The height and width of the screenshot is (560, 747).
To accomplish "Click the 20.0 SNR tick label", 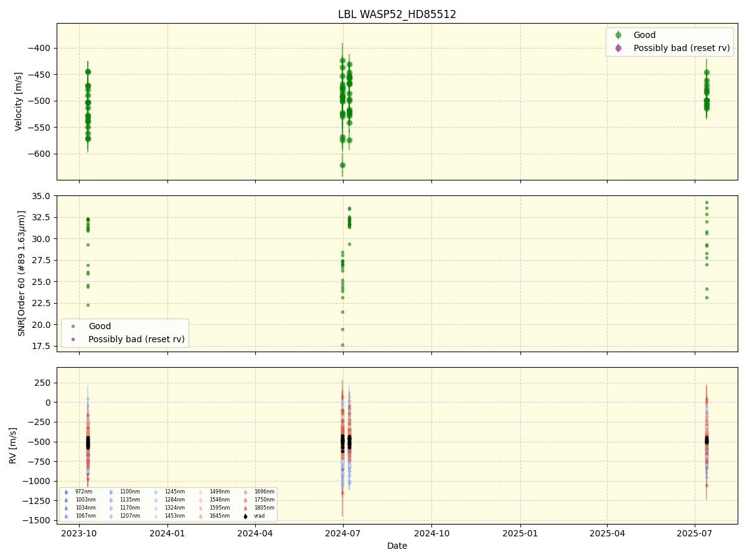I will tap(42, 325).
